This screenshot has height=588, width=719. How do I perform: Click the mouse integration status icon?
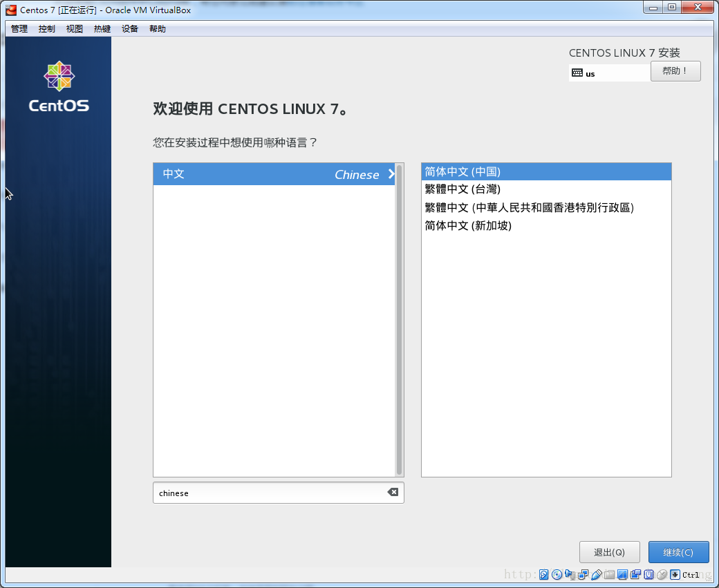[x=662, y=575]
